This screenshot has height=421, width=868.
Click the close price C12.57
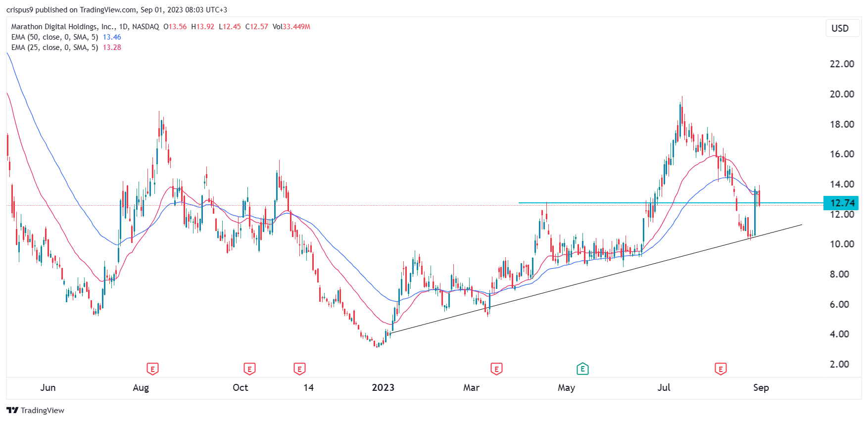coord(257,27)
